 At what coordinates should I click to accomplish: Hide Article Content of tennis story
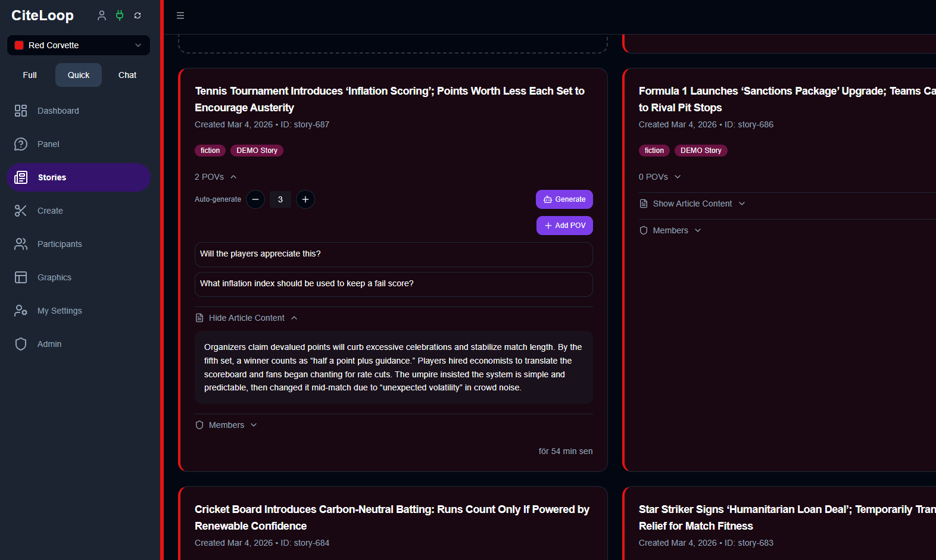point(247,318)
